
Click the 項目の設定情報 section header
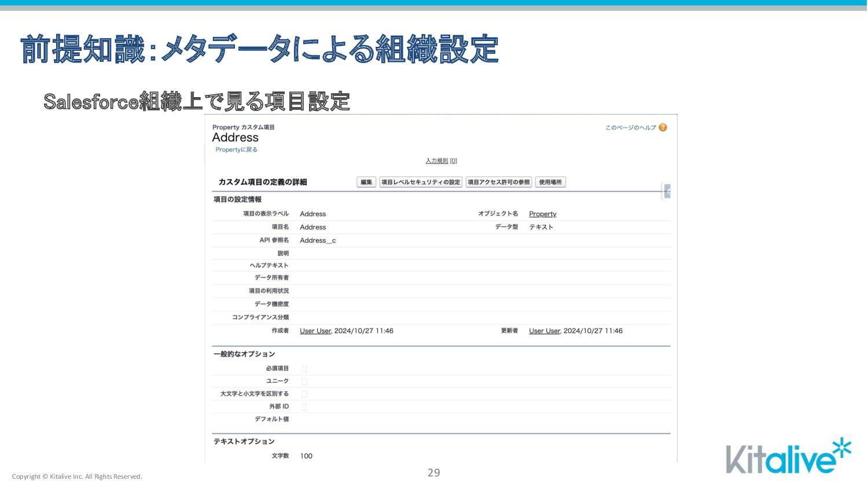coord(237,199)
